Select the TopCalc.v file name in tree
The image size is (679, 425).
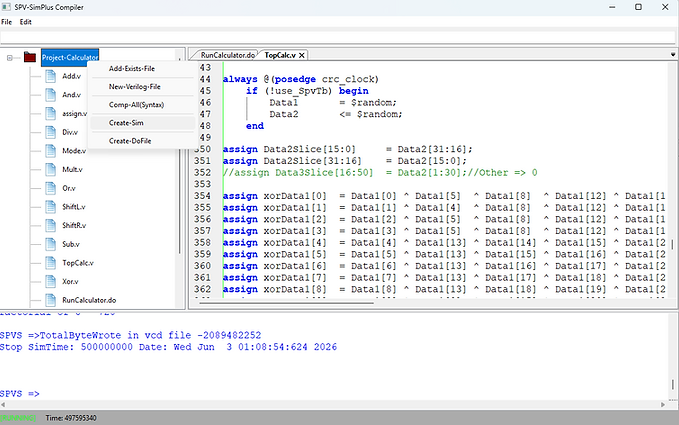tap(78, 263)
